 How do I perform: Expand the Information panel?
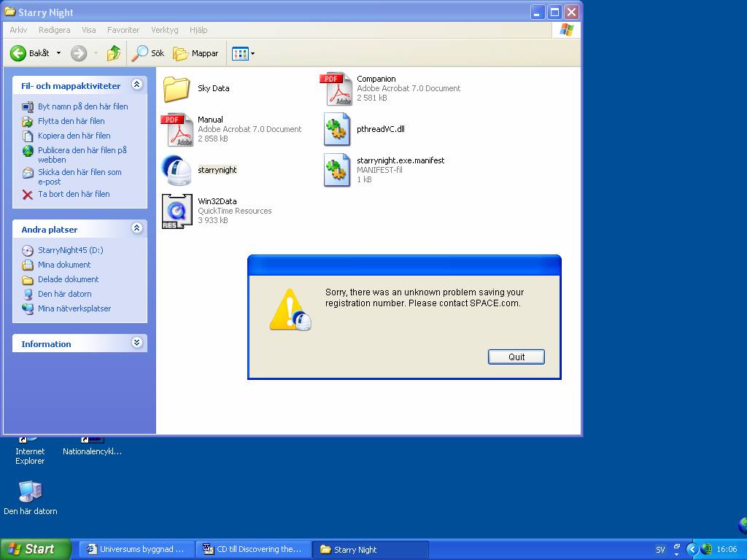(x=136, y=343)
